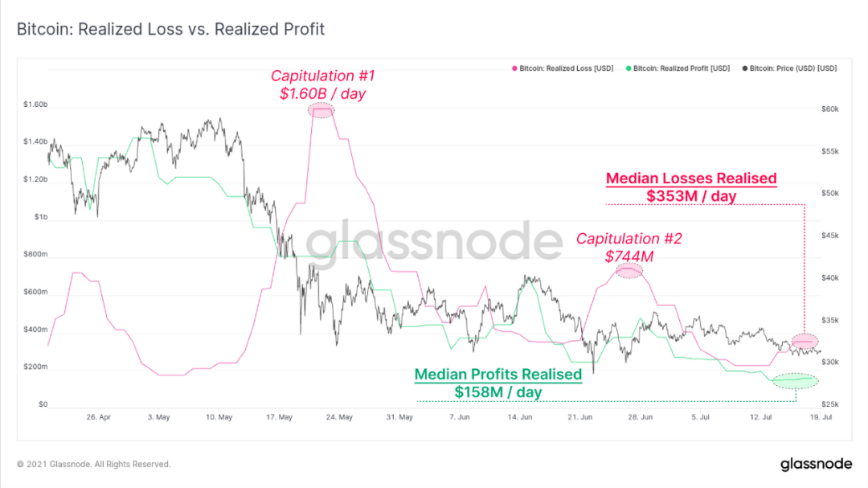Image resolution: width=868 pixels, height=488 pixels.
Task: Click the green Realized Profit legend dot
Action: coord(628,68)
